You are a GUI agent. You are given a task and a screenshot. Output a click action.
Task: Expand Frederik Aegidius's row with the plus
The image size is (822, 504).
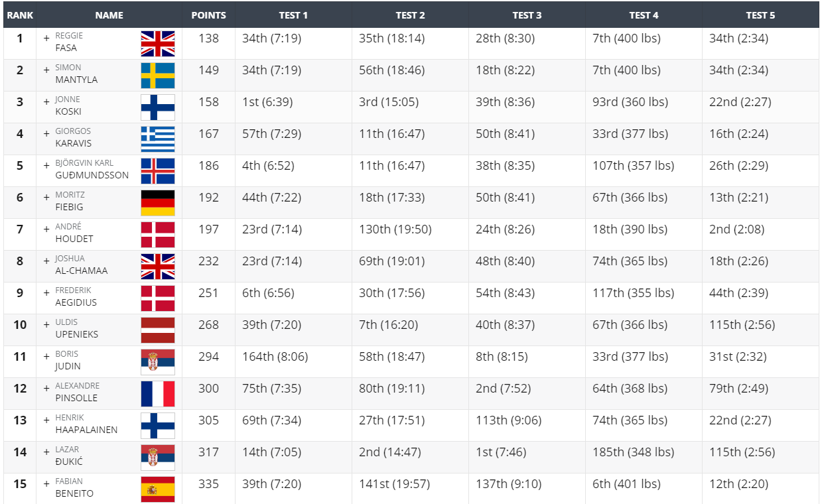click(46, 292)
